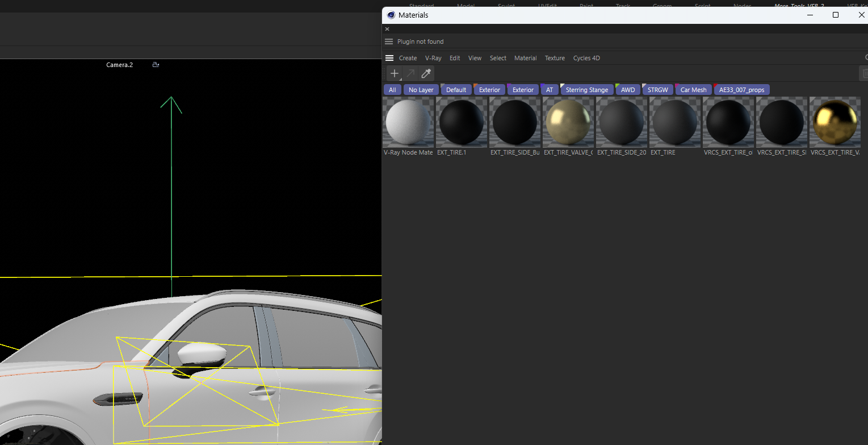The width and height of the screenshot is (868, 445).
Task: Select the EXT_TIRE_VALVE brass material sphere
Action: [569, 122]
